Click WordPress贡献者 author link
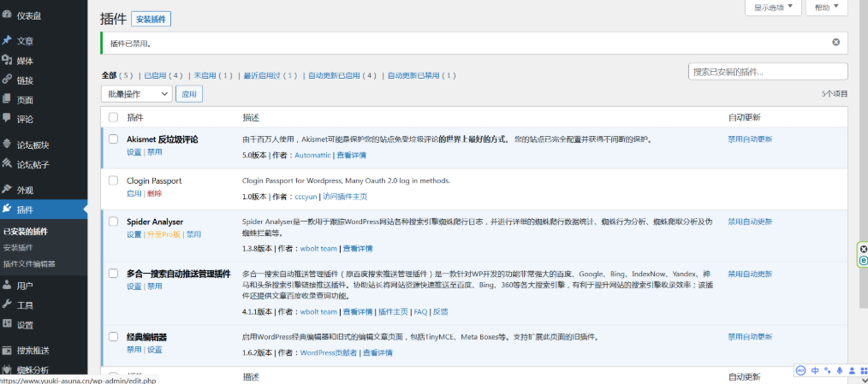The image size is (868, 384). point(329,352)
